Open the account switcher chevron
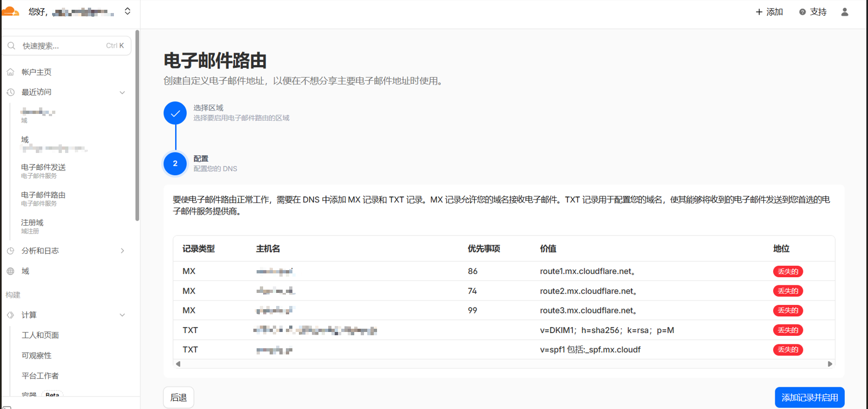This screenshot has height=409, width=868. [127, 11]
